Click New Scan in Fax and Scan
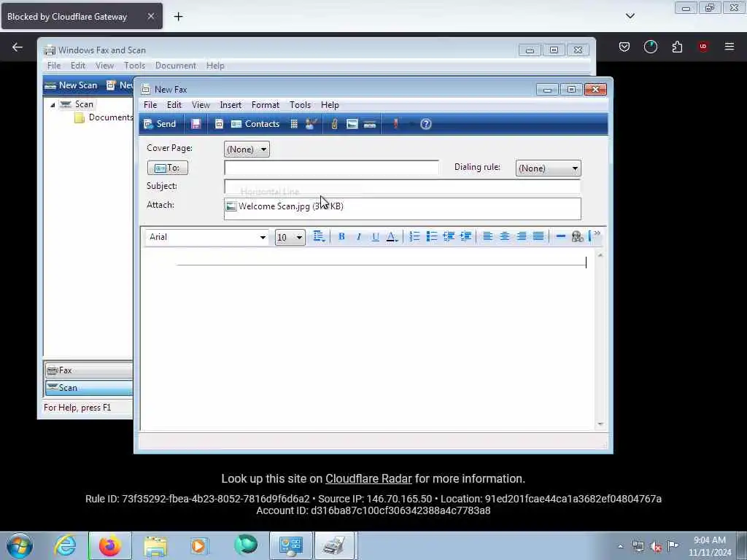Image resolution: width=747 pixels, height=560 pixels. coord(71,85)
